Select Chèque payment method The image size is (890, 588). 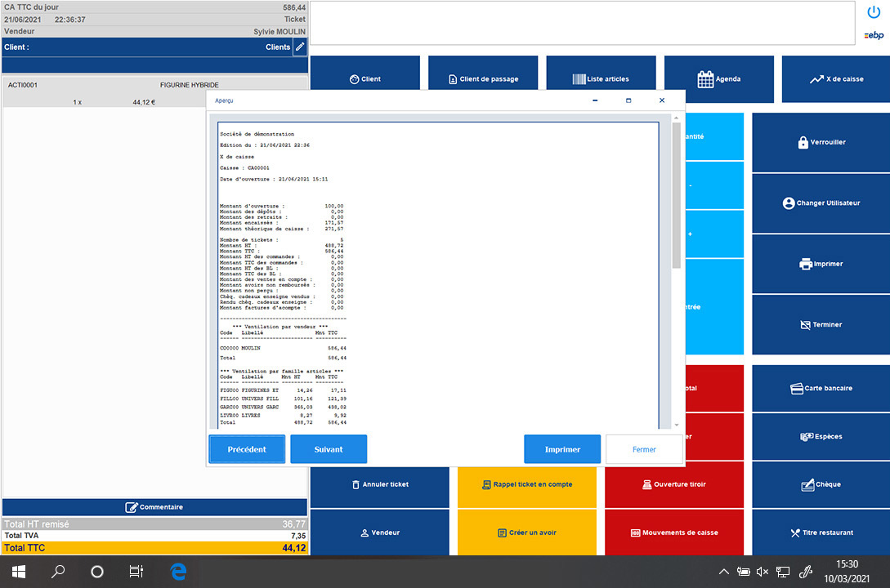[x=821, y=484]
